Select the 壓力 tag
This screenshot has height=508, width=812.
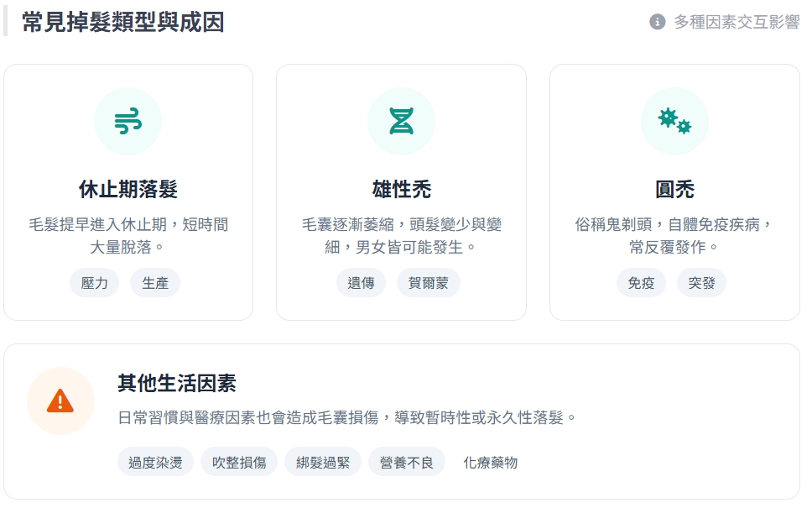pyautogui.click(x=95, y=283)
